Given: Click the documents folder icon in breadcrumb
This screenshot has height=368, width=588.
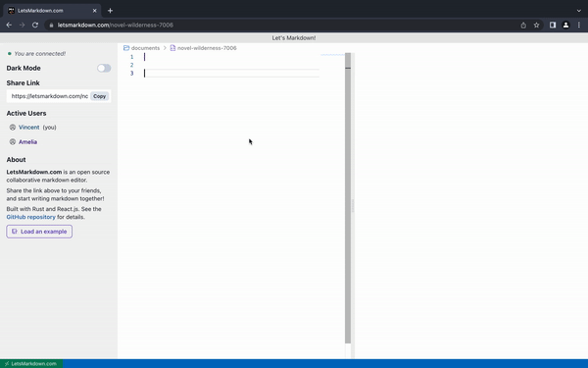Looking at the screenshot, I should pyautogui.click(x=126, y=48).
